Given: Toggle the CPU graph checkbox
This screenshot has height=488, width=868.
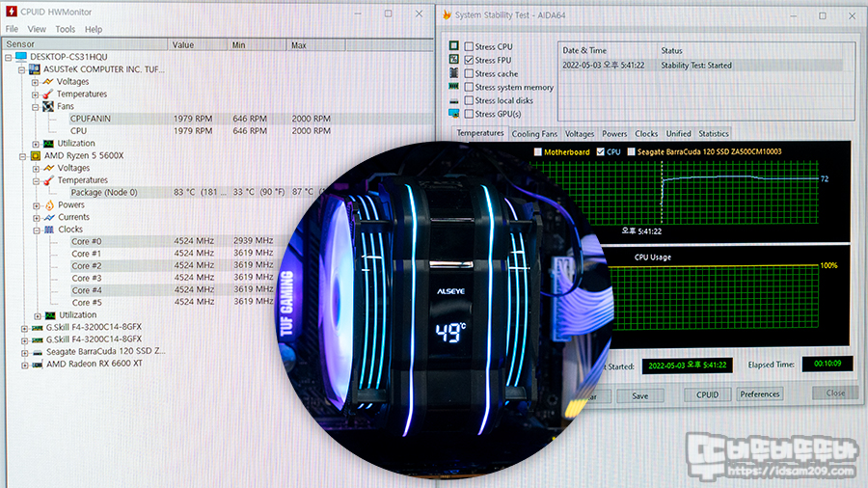Looking at the screenshot, I should click(600, 151).
